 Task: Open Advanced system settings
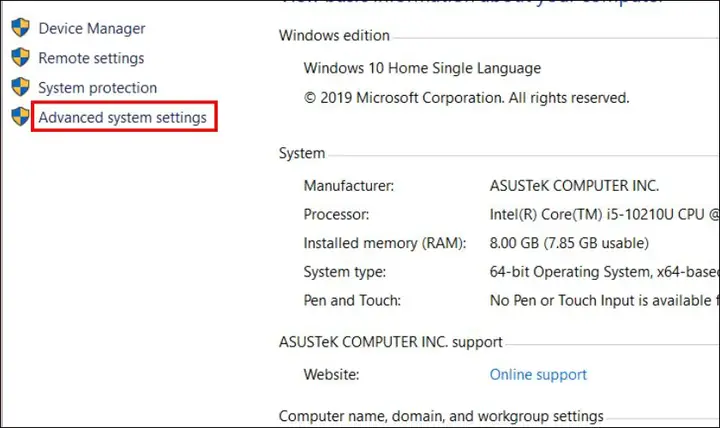pos(123,118)
